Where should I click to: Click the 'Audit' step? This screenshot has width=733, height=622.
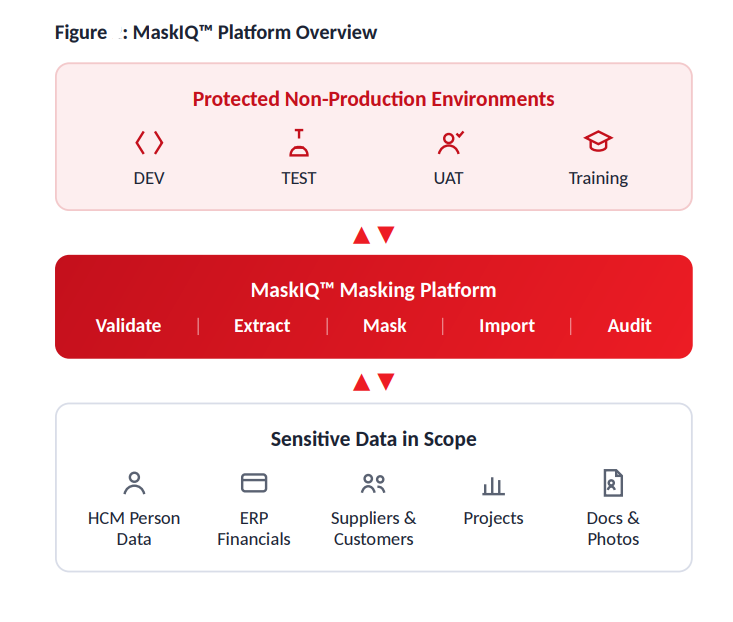pos(629,326)
